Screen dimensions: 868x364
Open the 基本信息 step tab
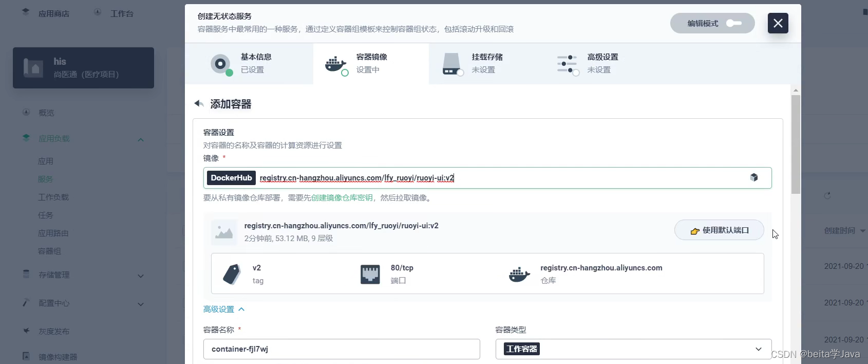click(x=249, y=64)
